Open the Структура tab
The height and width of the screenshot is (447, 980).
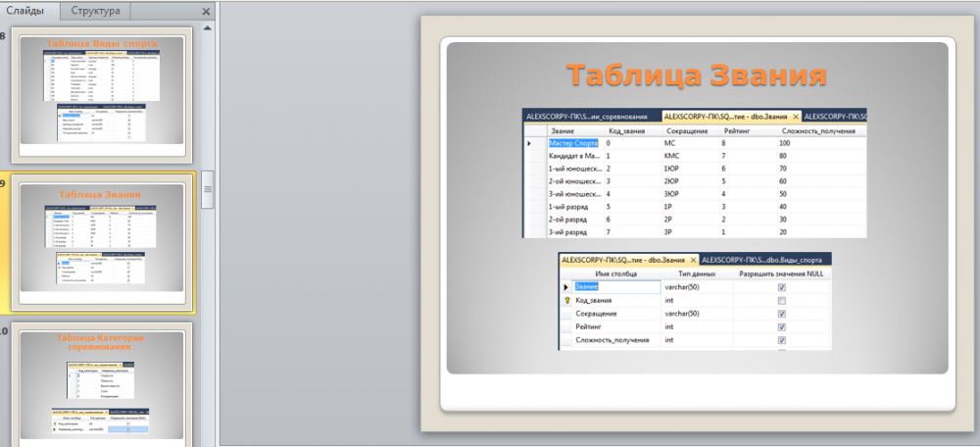click(x=96, y=11)
